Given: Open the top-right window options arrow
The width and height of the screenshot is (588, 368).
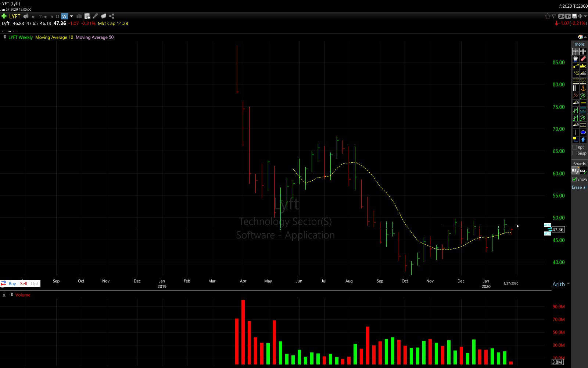Looking at the screenshot, I should pyautogui.click(x=585, y=16).
